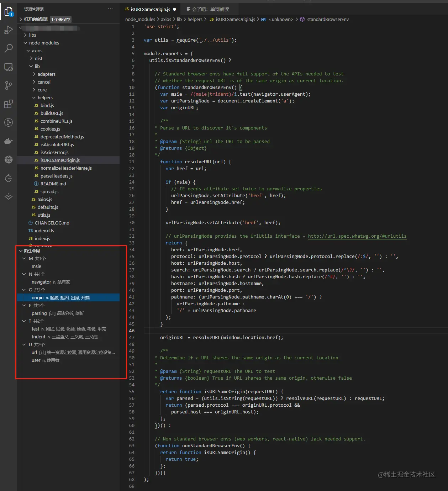Click line number 46 in the gutter
This screenshot has width=448, height=491.
(132, 331)
